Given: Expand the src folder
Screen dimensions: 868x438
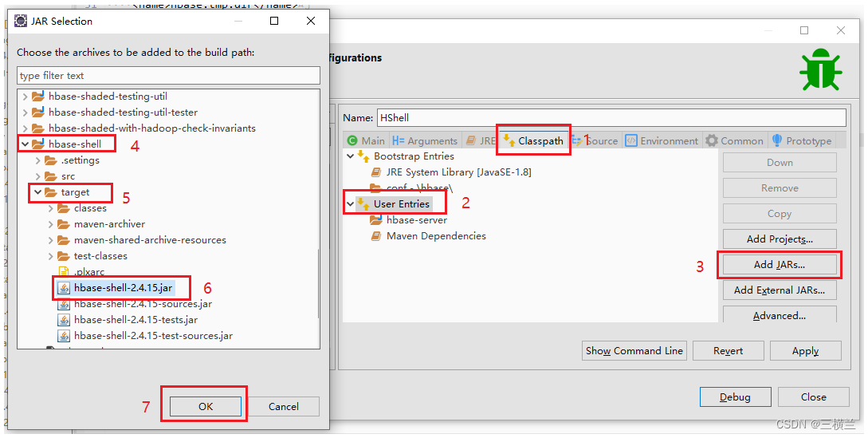Looking at the screenshot, I should click(x=37, y=176).
